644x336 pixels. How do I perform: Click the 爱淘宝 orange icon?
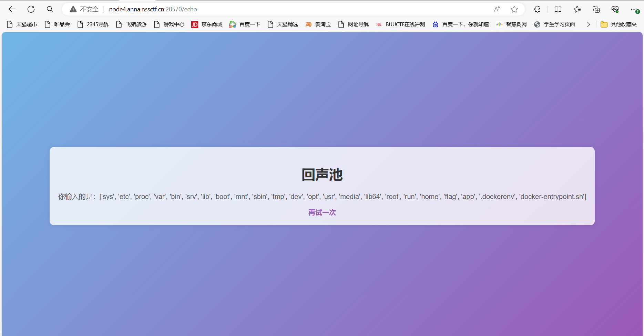(x=308, y=24)
